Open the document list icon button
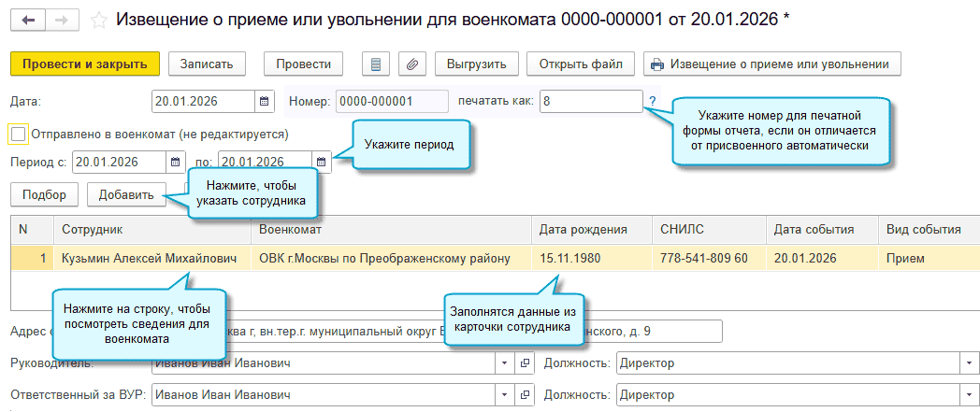980x412 pixels. (376, 64)
